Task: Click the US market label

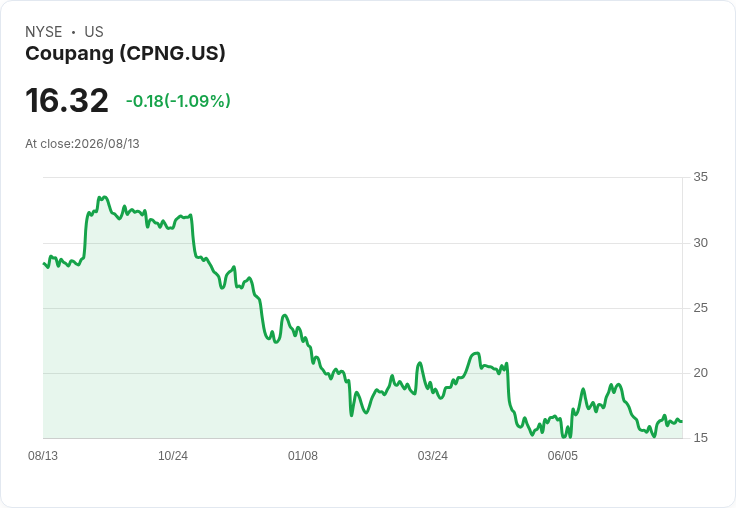Action: (94, 32)
